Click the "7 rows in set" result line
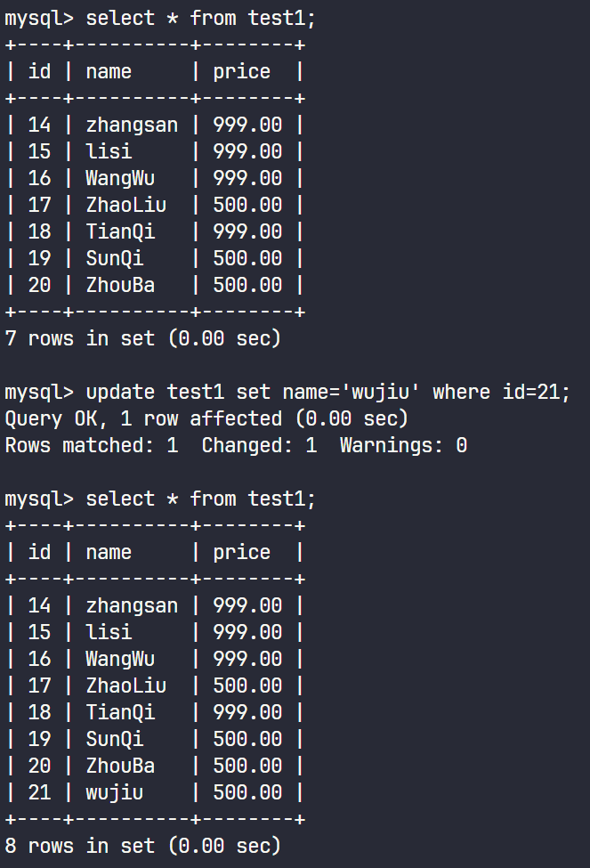This screenshot has height=868, width=590. click(x=142, y=338)
